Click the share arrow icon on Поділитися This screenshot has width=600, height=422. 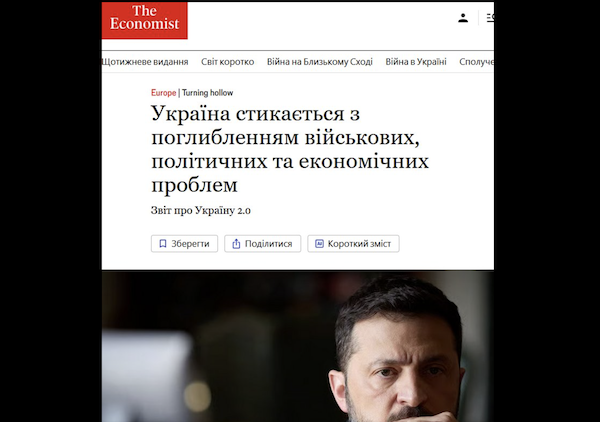pyautogui.click(x=236, y=244)
